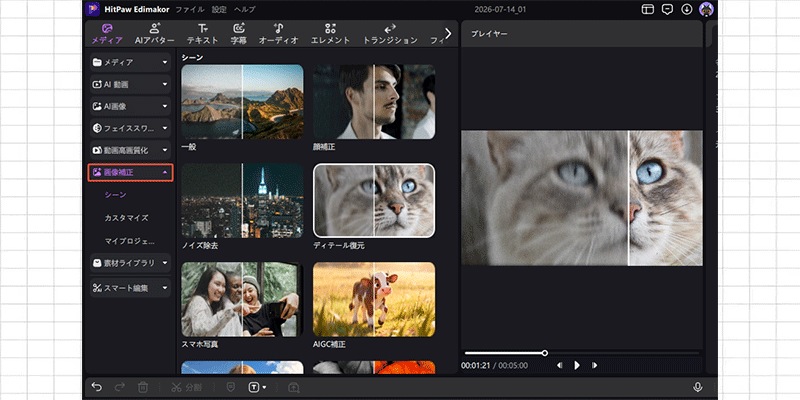Open the エレメント tab
The height and width of the screenshot is (400, 800).
(330, 34)
